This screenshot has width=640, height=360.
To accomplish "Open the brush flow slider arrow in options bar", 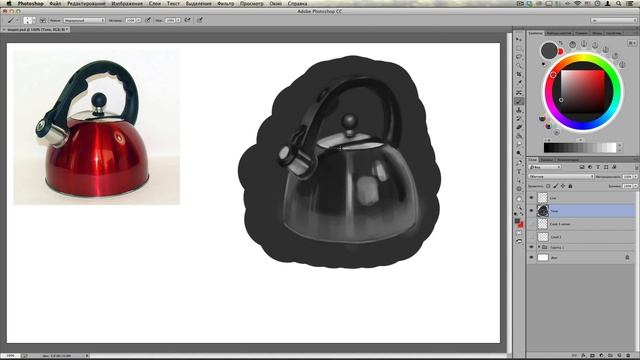I will 178,20.
